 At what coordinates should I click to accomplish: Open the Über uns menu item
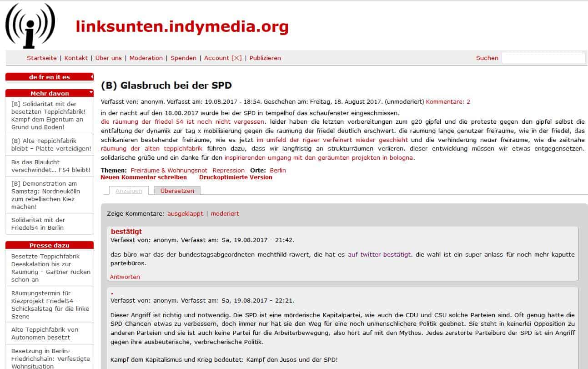(109, 58)
